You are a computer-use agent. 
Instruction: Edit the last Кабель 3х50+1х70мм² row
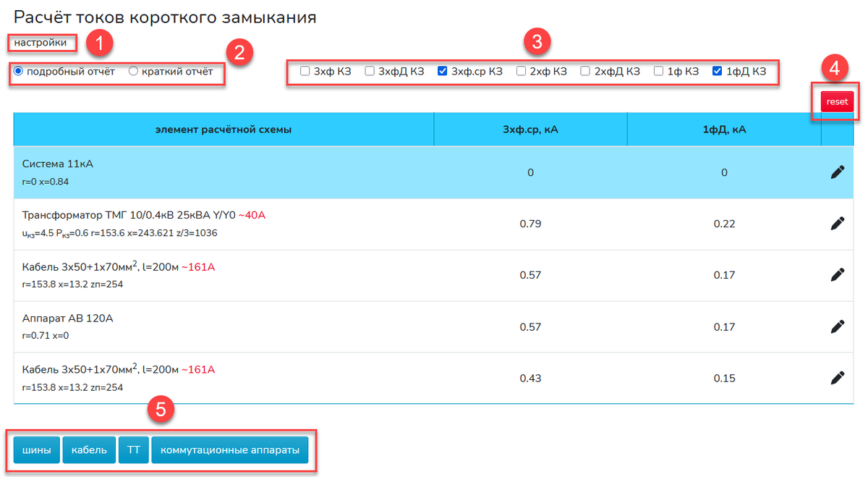click(x=838, y=377)
